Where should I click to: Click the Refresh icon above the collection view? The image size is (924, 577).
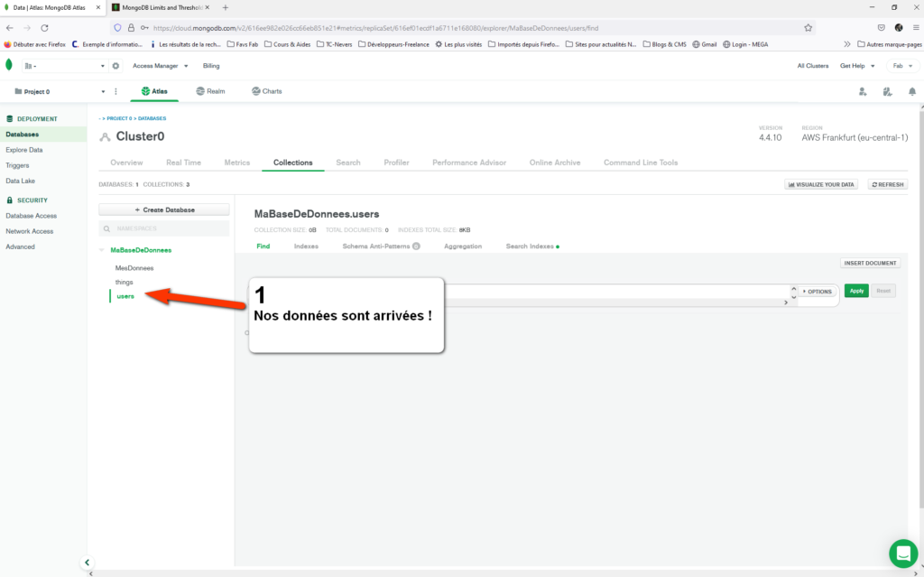click(x=886, y=184)
